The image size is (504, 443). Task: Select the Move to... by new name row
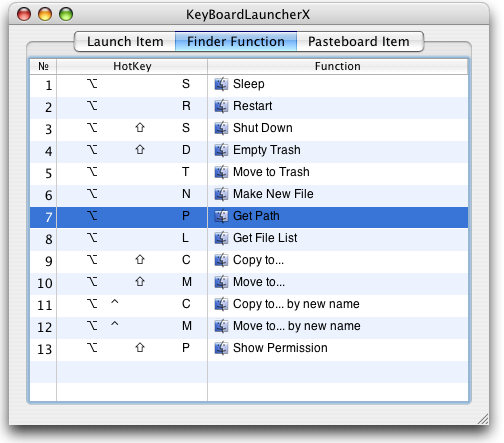[249, 326]
